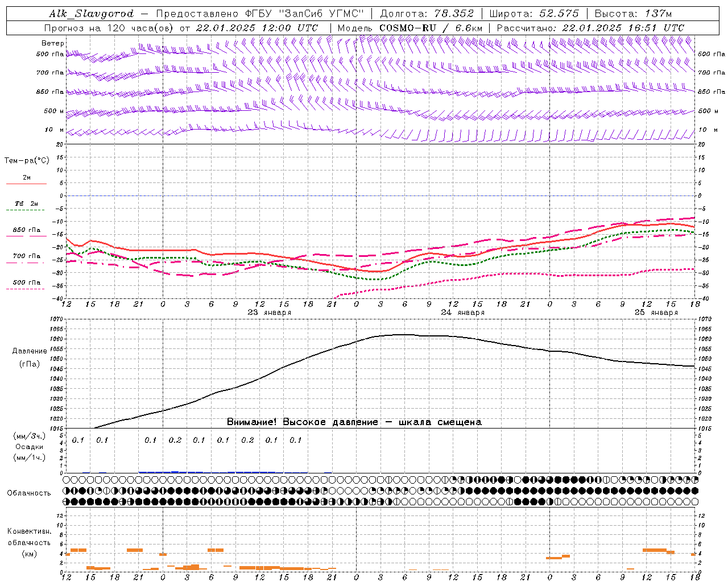Click the (км) unit label
Viewport: 728px width, 582px height.
coord(30,554)
